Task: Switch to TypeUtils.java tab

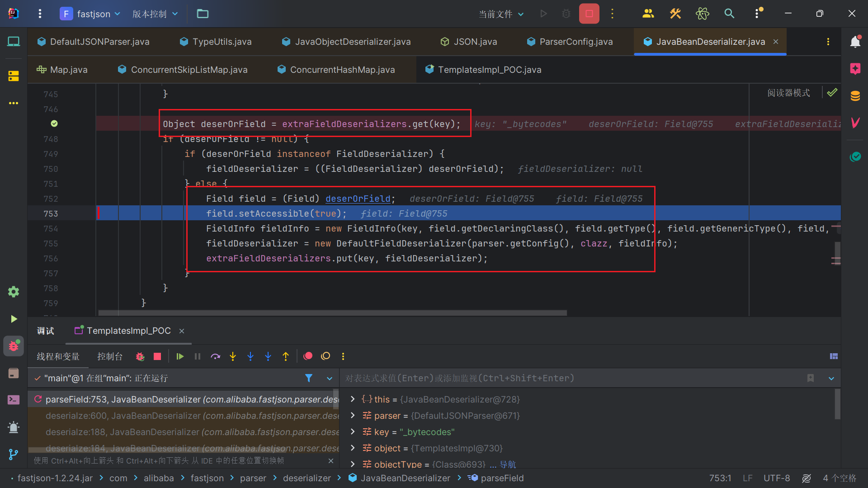Action: [216, 42]
